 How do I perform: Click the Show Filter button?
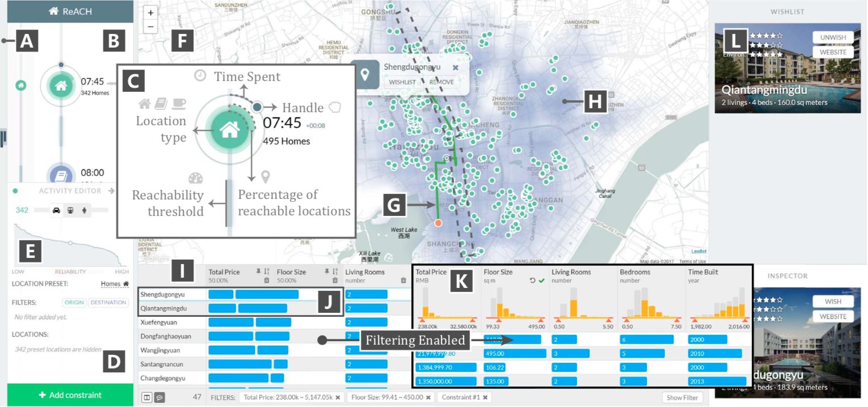[682, 397]
